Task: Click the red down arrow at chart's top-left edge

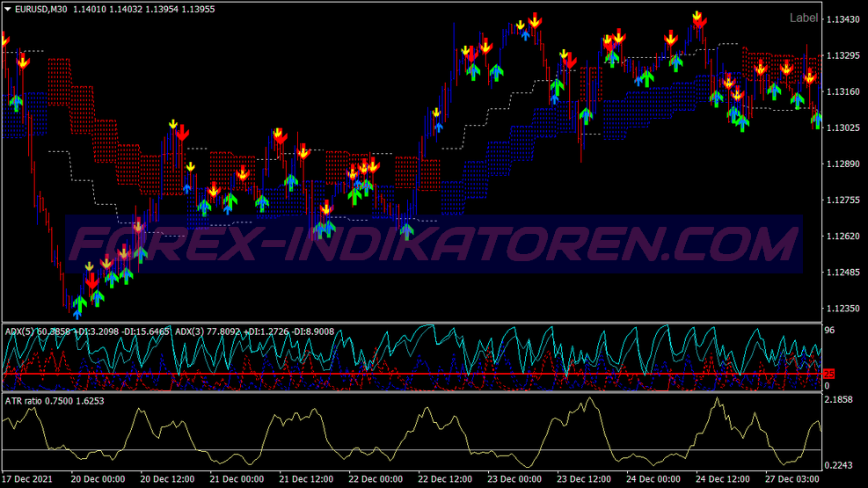Action: (x=4, y=40)
